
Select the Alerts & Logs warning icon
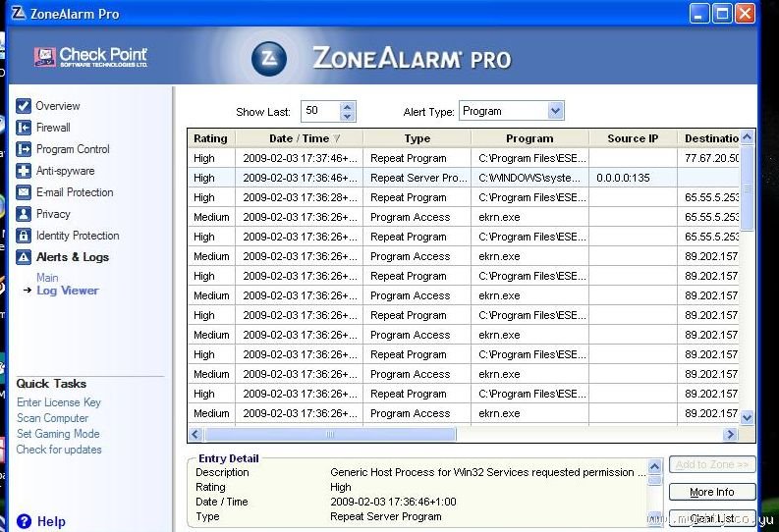pyautogui.click(x=24, y=257)
